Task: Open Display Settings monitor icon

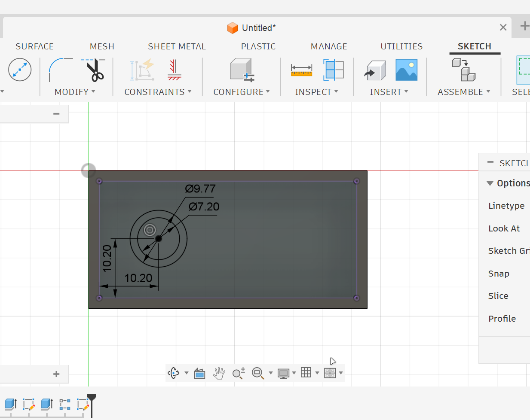Action: (x=283, y=373)
